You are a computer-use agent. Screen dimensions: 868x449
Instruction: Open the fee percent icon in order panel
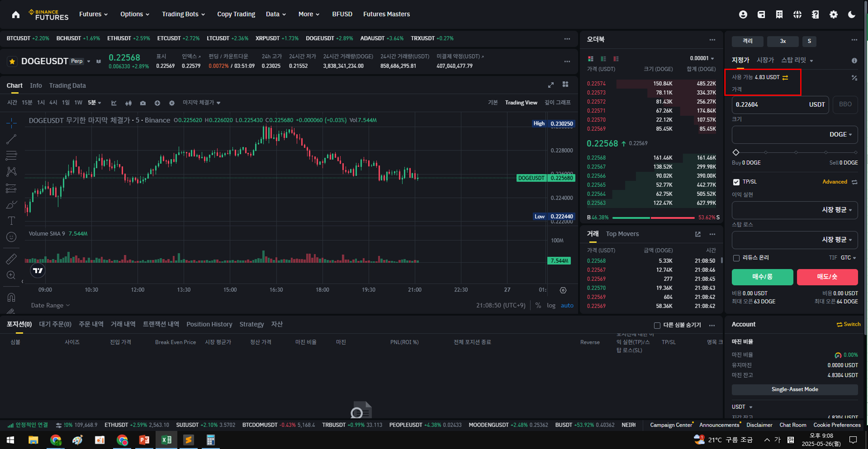(x=854, y=78)
